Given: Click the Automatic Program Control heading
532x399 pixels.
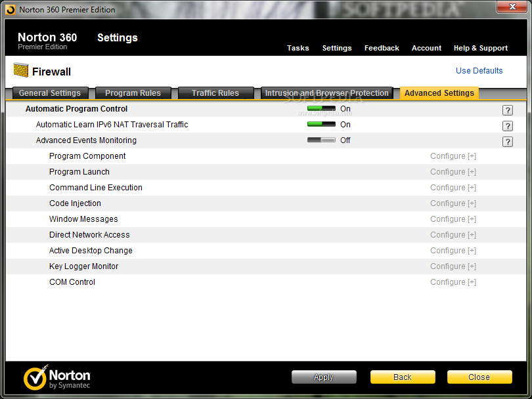Looking at the screenshot, I should point(76,109).
